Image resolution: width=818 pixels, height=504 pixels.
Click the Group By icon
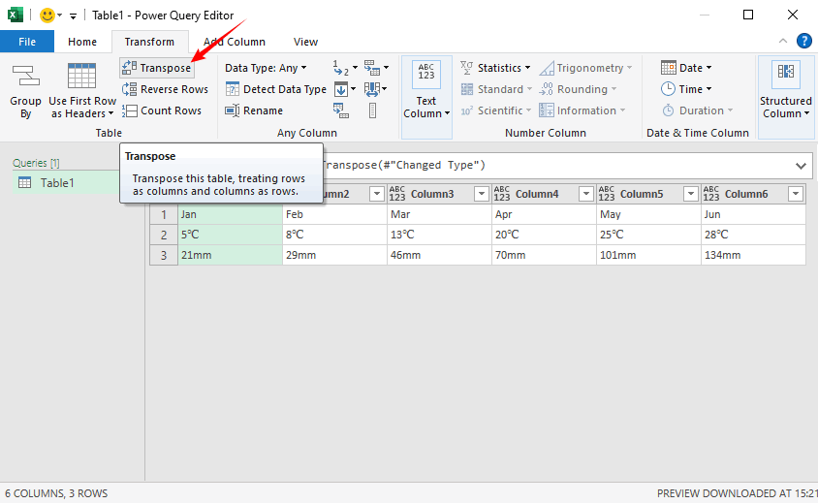(x=25, y=76)
